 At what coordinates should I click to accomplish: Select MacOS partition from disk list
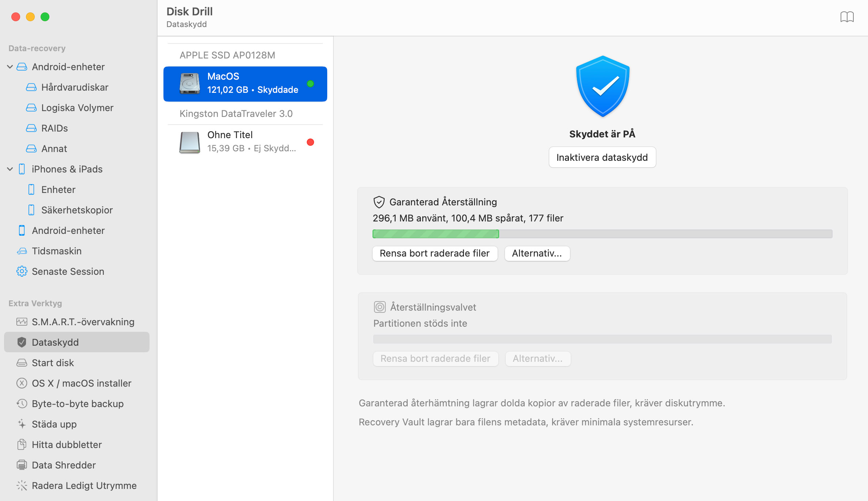[x=245, y=83]
